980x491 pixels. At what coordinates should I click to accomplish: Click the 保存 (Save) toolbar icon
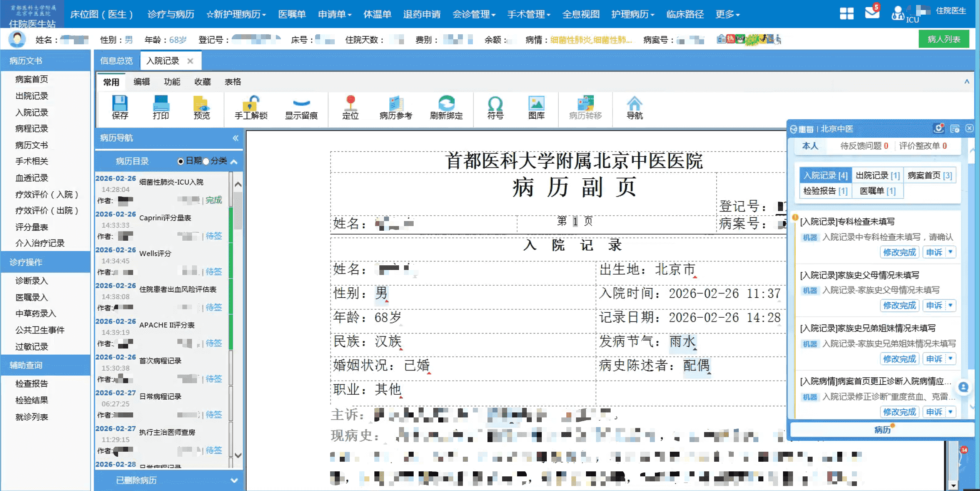120,109
